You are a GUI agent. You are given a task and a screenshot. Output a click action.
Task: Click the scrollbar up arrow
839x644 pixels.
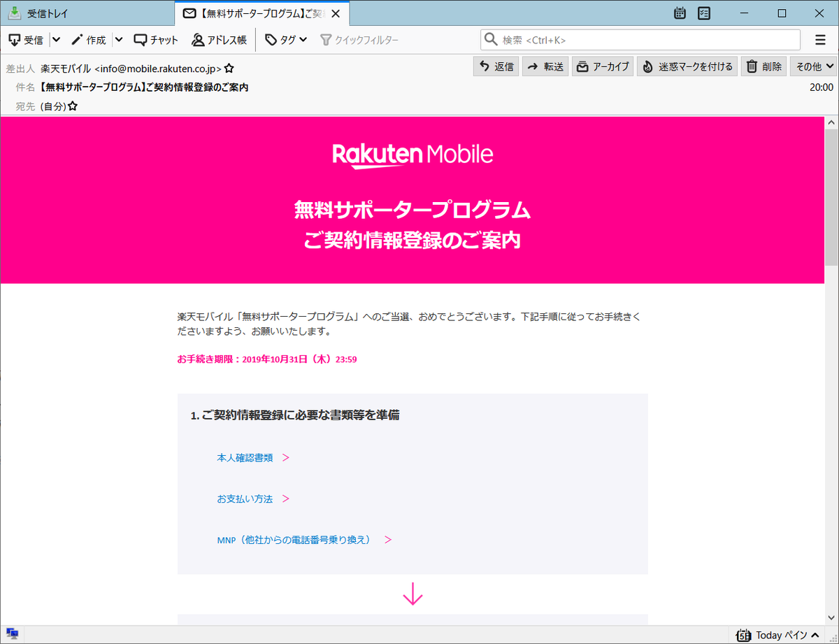click(x=831, y=122)
